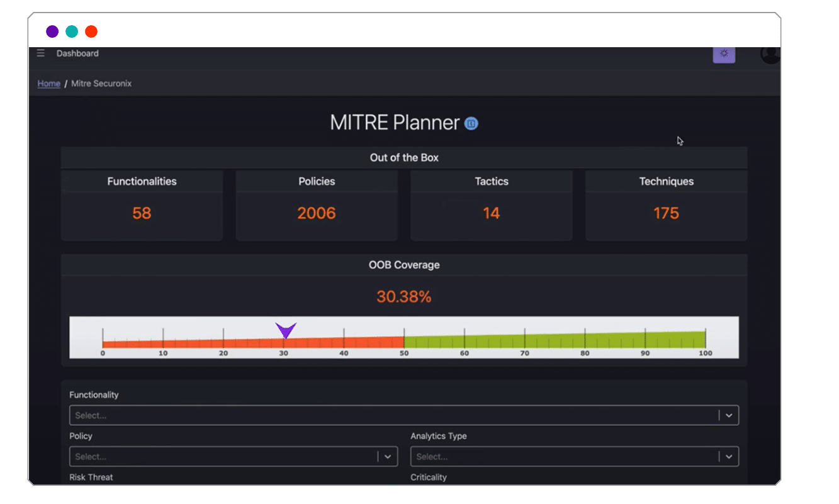
Task: Click the Functionalities card title
Action: [142, 181]
